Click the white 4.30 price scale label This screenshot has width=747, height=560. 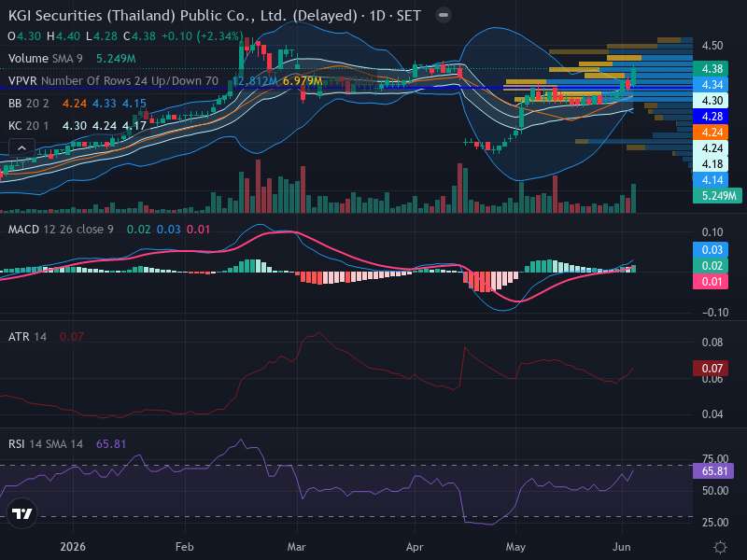[x=711, y=101]
